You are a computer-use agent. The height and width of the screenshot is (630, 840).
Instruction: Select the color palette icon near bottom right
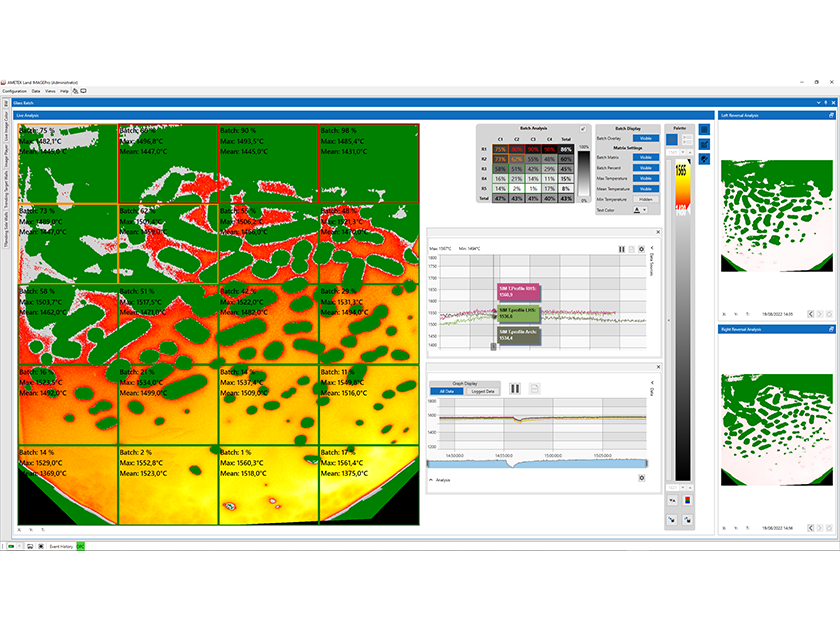(x=687, y=500)
